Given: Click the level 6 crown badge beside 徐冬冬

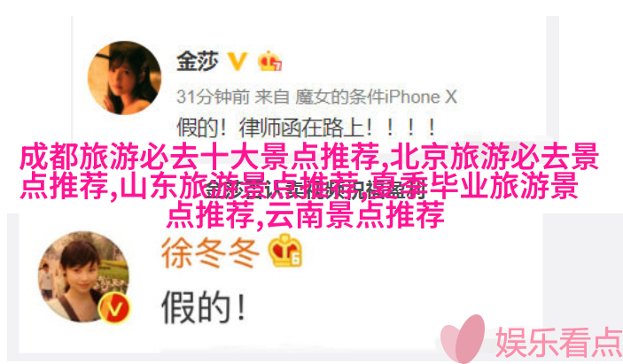Looking at the screenshot, I should (285, 251).
